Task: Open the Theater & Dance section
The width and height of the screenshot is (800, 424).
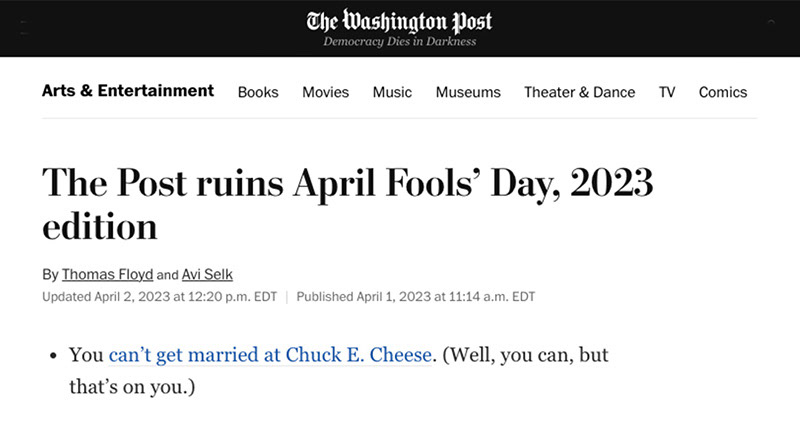Action: 579,92
